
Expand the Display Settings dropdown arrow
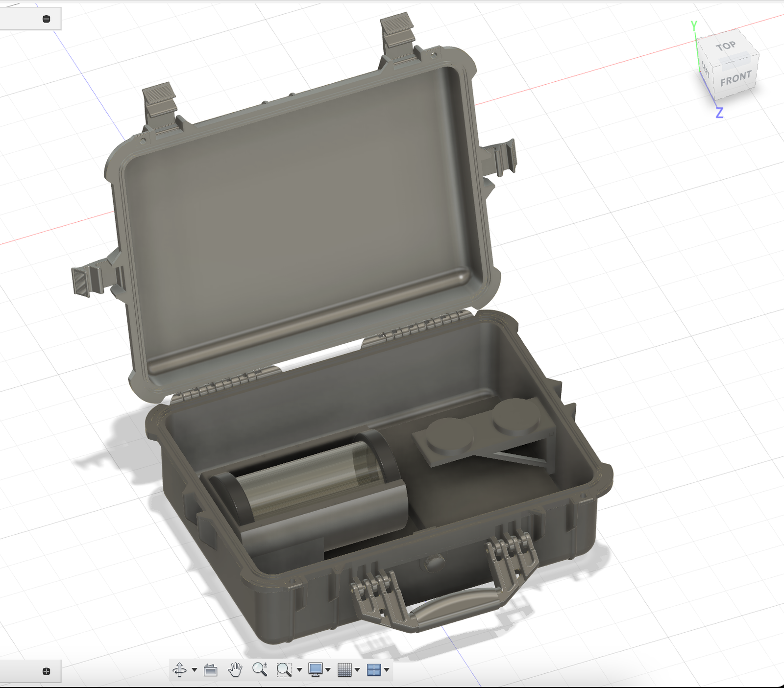pyautogui.click(x=328, y=670)
